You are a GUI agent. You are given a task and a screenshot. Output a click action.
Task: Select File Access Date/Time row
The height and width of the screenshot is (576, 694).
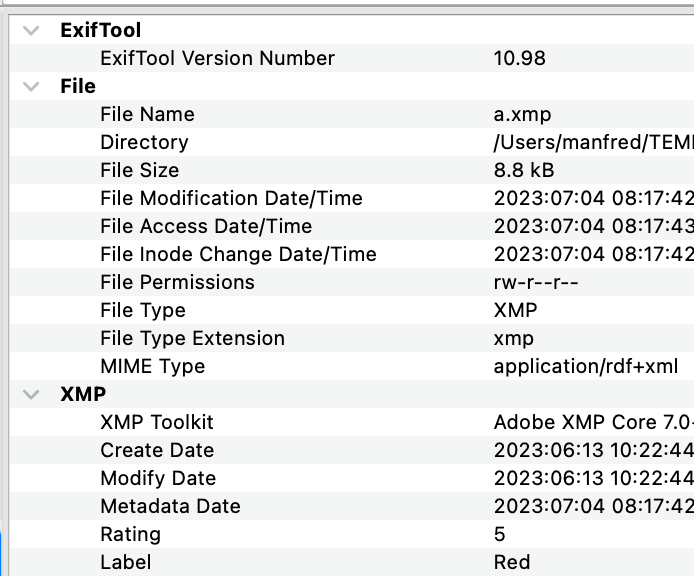(x=206, y=226)
